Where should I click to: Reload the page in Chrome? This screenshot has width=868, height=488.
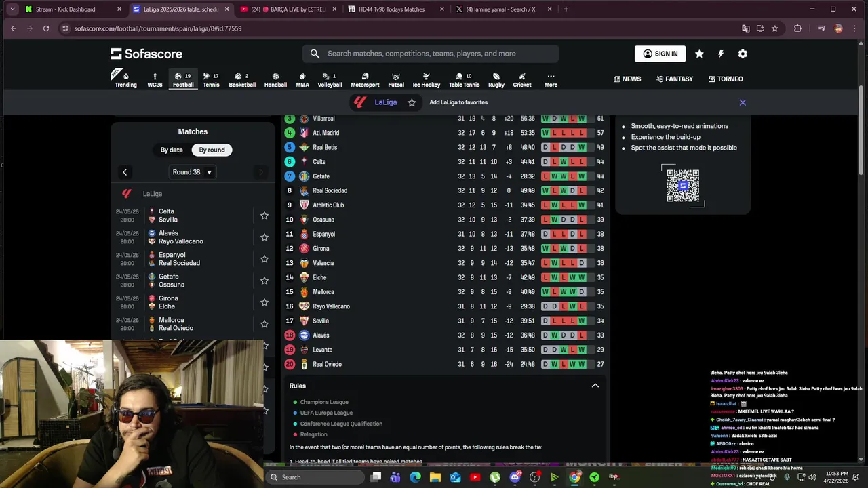pos(46,28)
